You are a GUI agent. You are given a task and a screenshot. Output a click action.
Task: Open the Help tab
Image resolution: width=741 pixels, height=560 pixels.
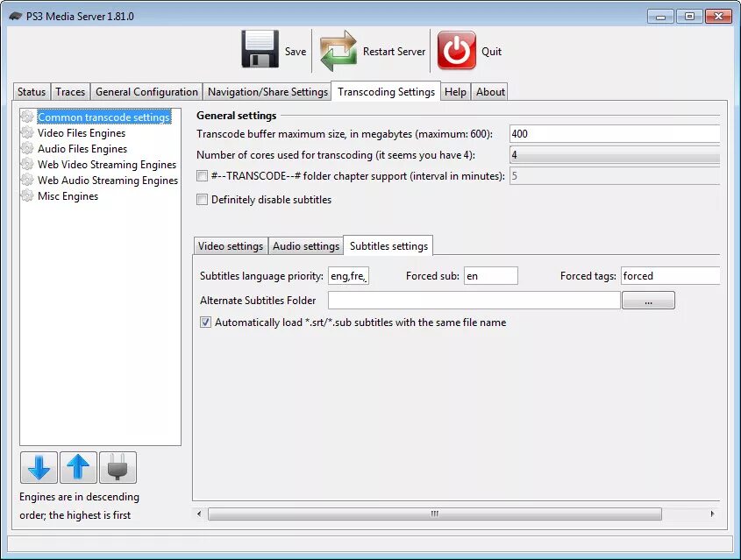coord(455,92)
